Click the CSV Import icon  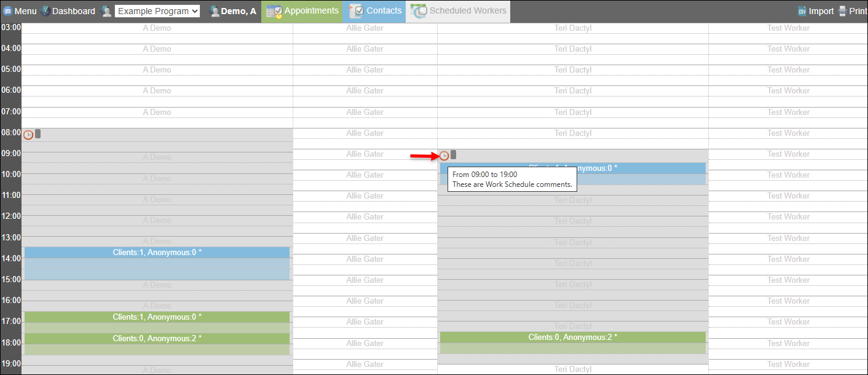tap(802, 11)
